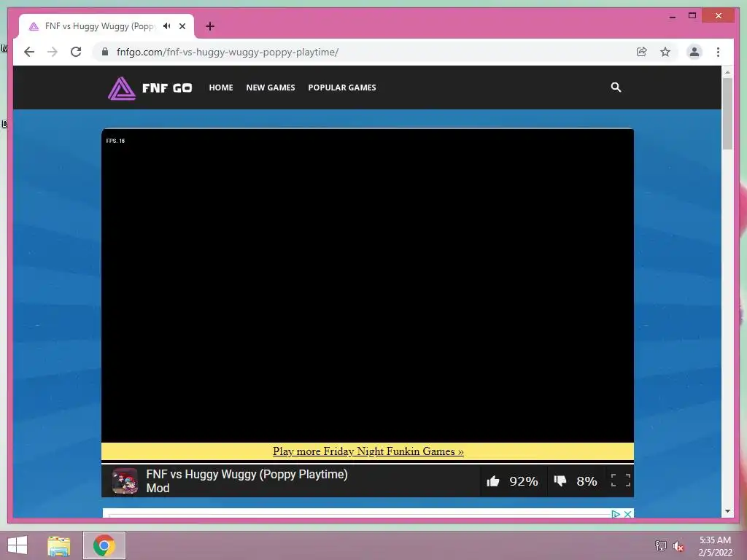The height and width of the screenshot is (560, 747).
Task: Click the game thumbnail image
Action: click(x=125, y=481)
